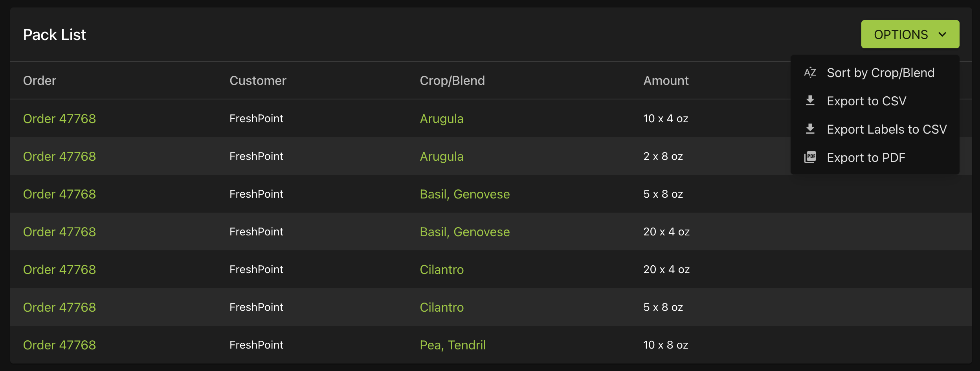Open Basil, Genovese link for 5 x 8 oz

[465, 194]
